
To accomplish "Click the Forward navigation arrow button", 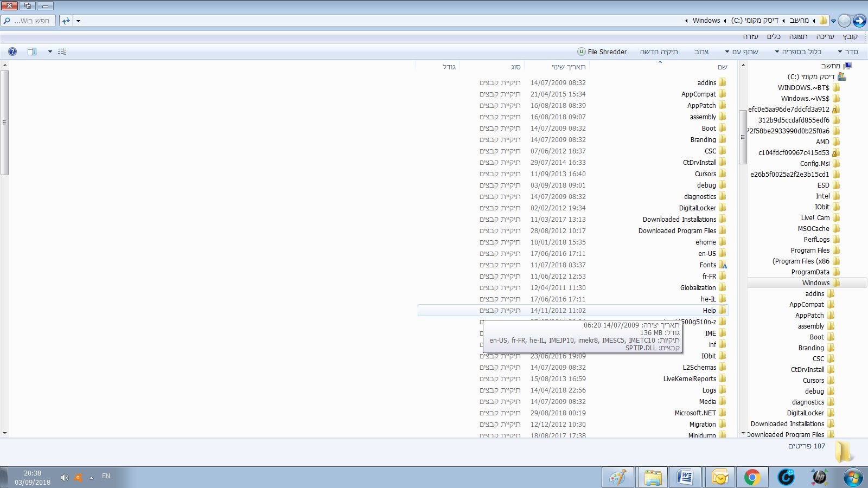I will tap(845, 21).
